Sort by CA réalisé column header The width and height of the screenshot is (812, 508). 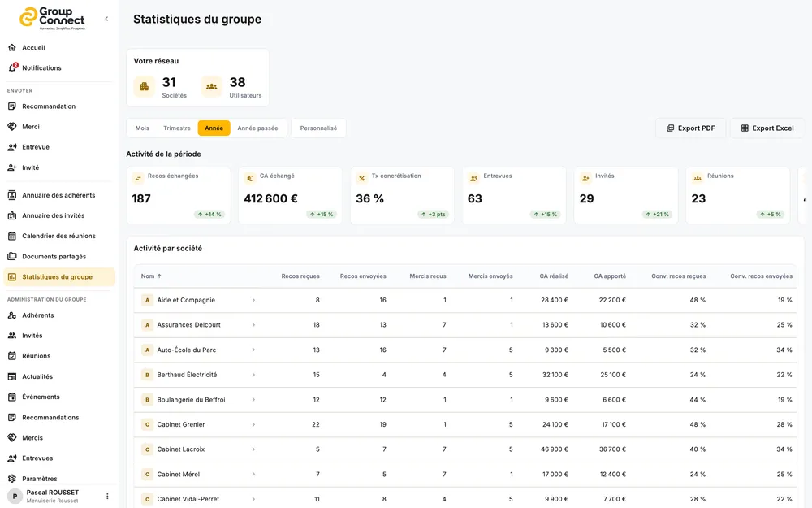tap(554, 276)
